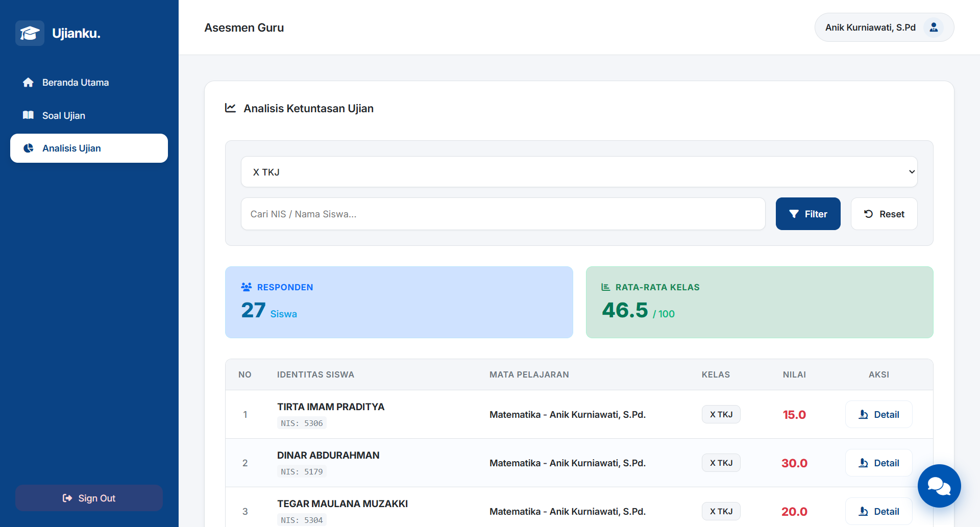This screenshot has width=980, height=527.
Task: Click the Sign Out button
Action: pyautogui.click(x=89, y=498)
